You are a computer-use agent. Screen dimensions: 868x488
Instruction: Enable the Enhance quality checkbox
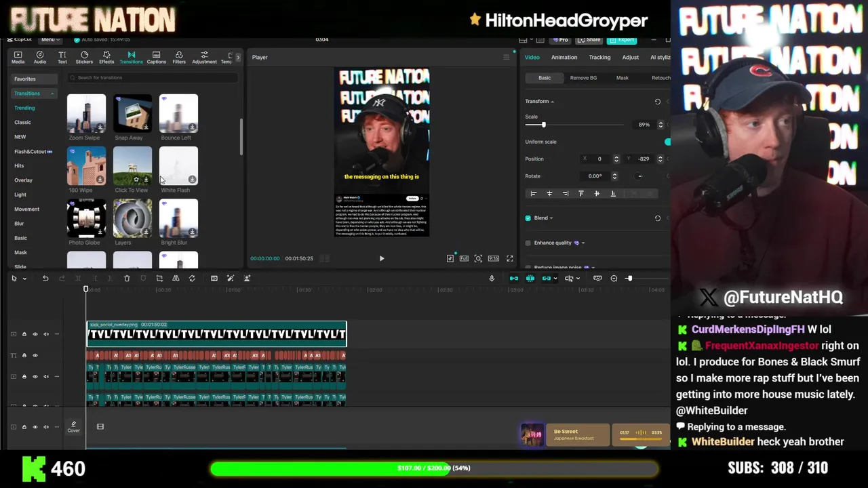pos(528,243)
